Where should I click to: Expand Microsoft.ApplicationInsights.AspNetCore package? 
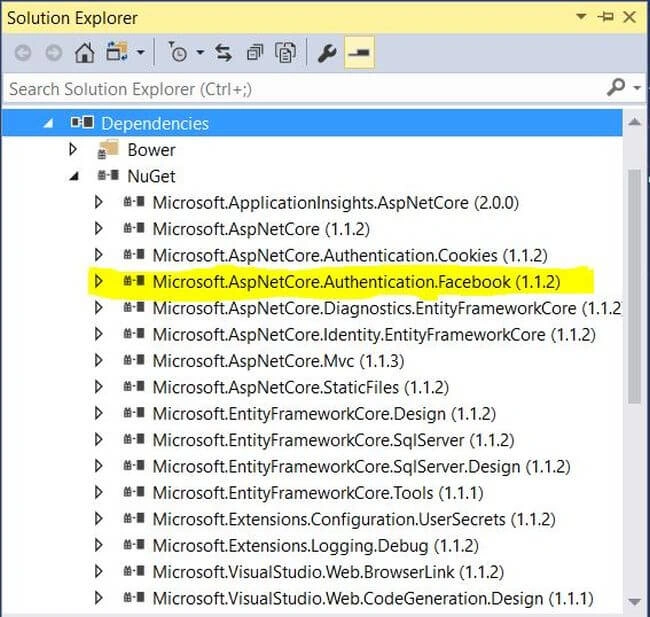[99, 202]
